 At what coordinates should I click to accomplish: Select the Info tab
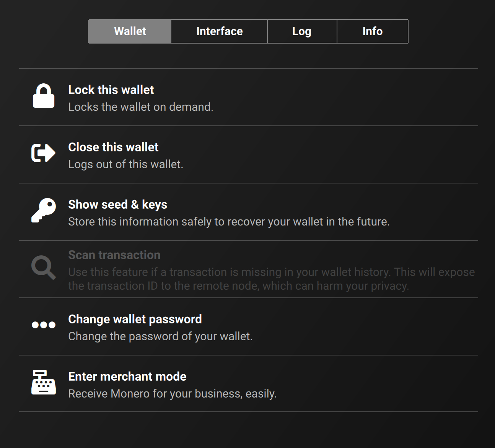click(372, 31)
